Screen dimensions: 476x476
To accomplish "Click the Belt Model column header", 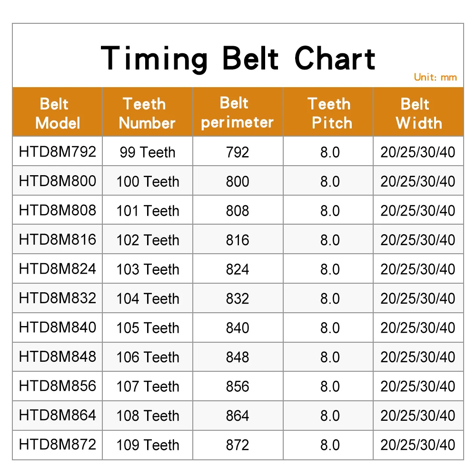I will (57, 113).
